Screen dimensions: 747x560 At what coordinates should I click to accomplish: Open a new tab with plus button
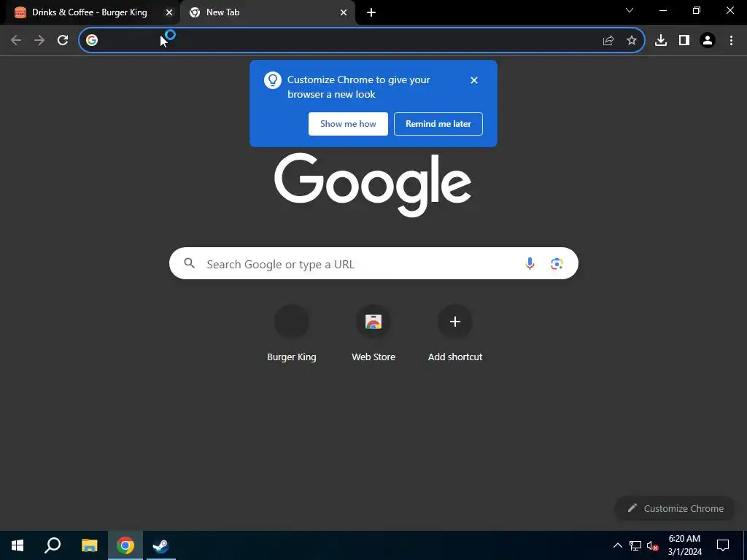coord(371,12)
